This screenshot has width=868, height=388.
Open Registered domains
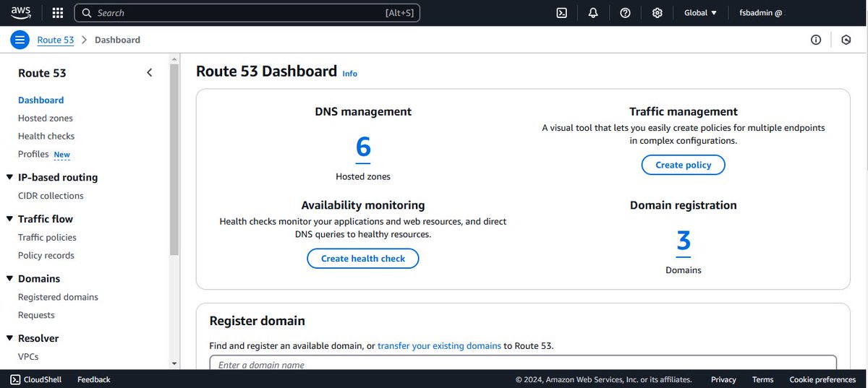click(58, 297)
